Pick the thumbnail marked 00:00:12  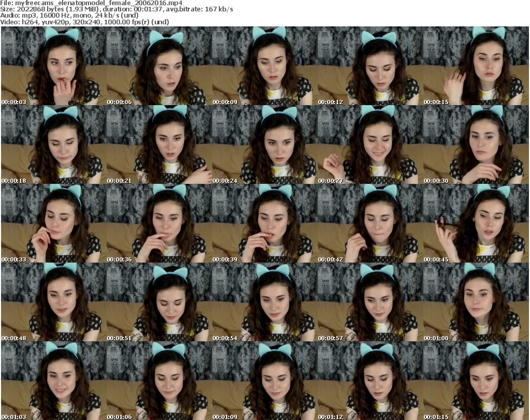coord(370,66)
